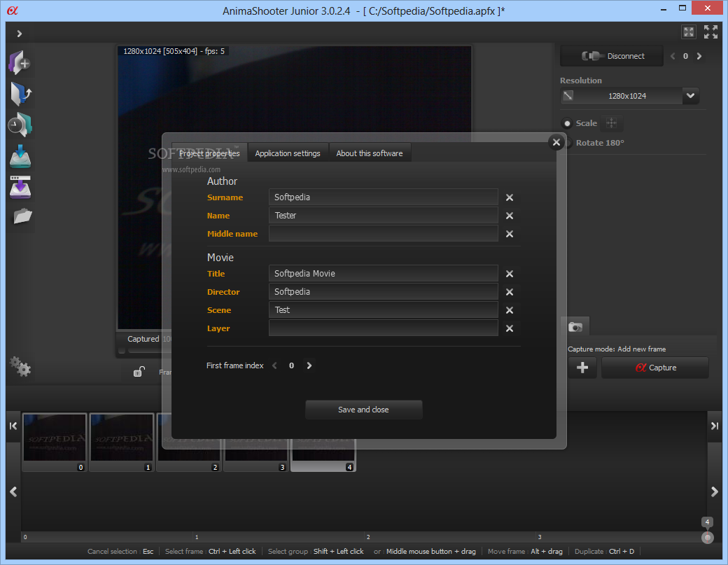Image resolution: width=728 pixels, height=565 pixels.
Task: Select frame thumbnail 1
Action: (x=122, y=442)
